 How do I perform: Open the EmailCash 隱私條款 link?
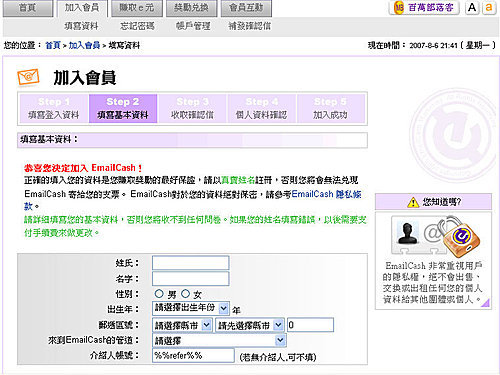pyautogui.click(x=326, y=194)
